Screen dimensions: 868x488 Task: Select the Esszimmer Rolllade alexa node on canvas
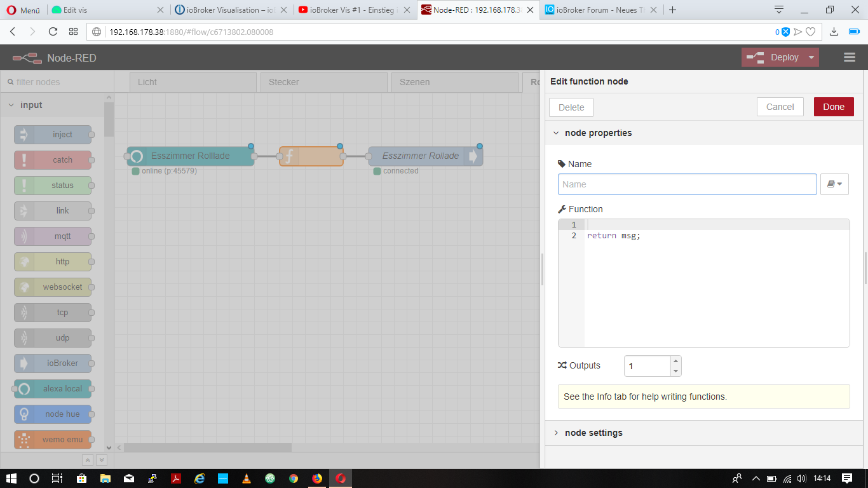[x=191, y=156]
